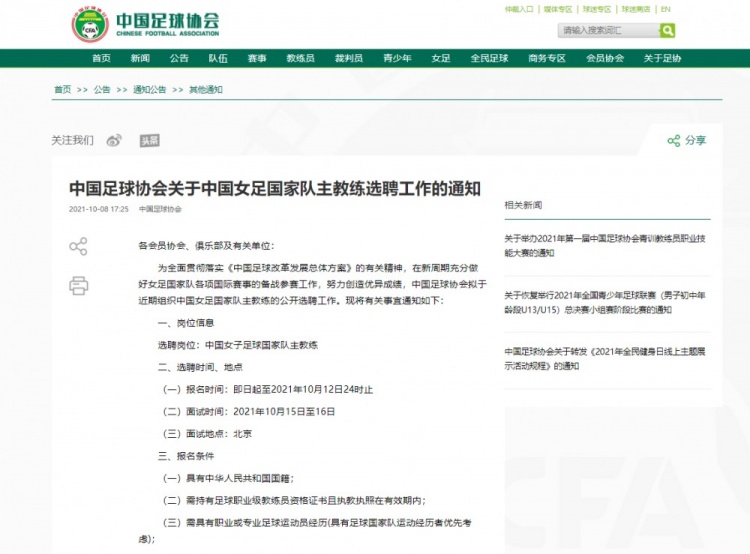Screen dimensions: 750x554
Task: Open the Weibo follow icon
Action: [114, 140]
